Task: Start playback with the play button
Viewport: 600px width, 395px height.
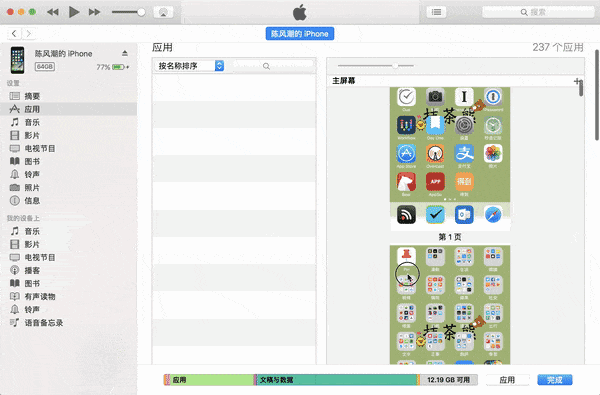Action: (74, 12)
